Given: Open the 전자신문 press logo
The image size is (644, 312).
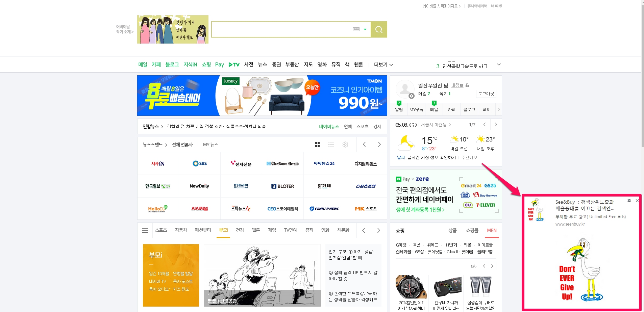Looking at the screenshot, I should pos(241,163).
